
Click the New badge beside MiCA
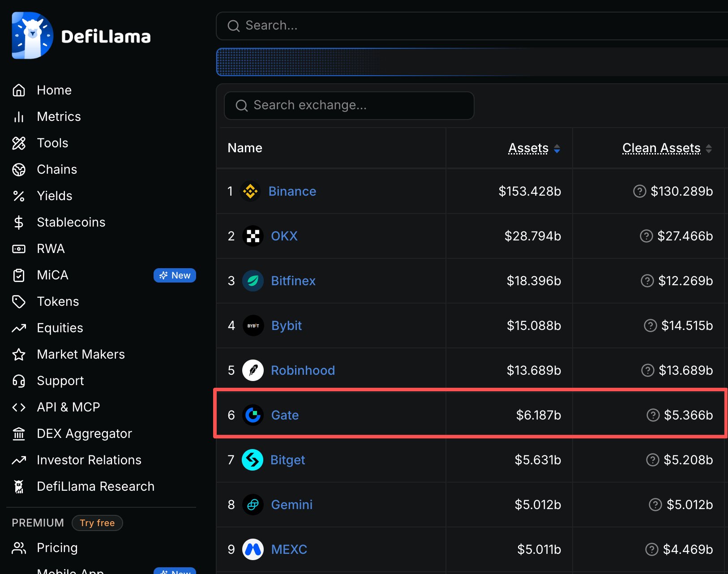tap(175, 275)
